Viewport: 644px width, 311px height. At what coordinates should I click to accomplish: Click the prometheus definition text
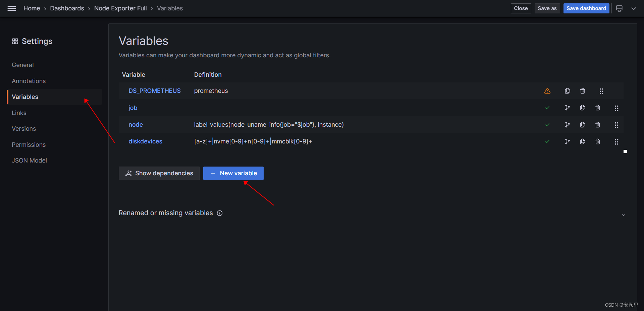[x=211, y=91]
